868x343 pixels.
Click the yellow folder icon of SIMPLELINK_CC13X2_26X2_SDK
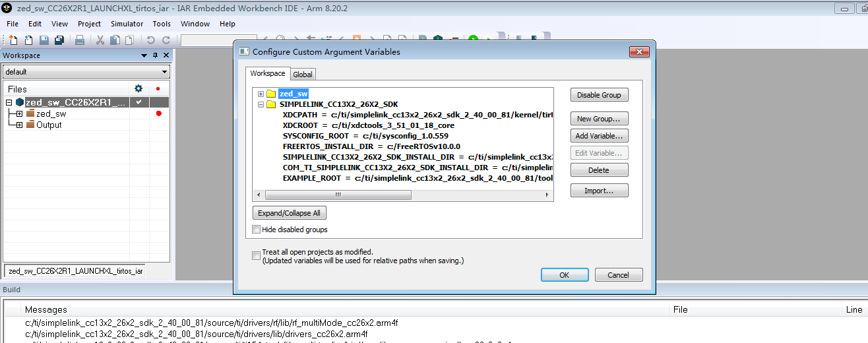pyautogui.click(x=271, y=104)
